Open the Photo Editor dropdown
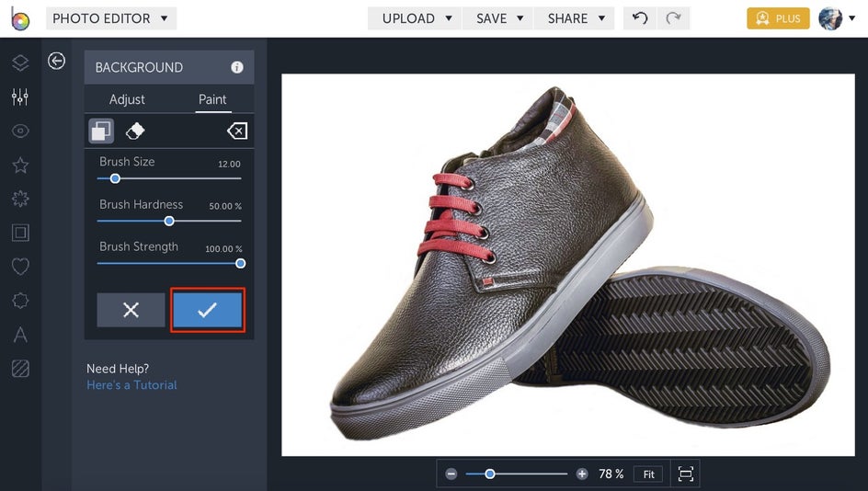The image size is (868, 491). [x=110, y=18]
